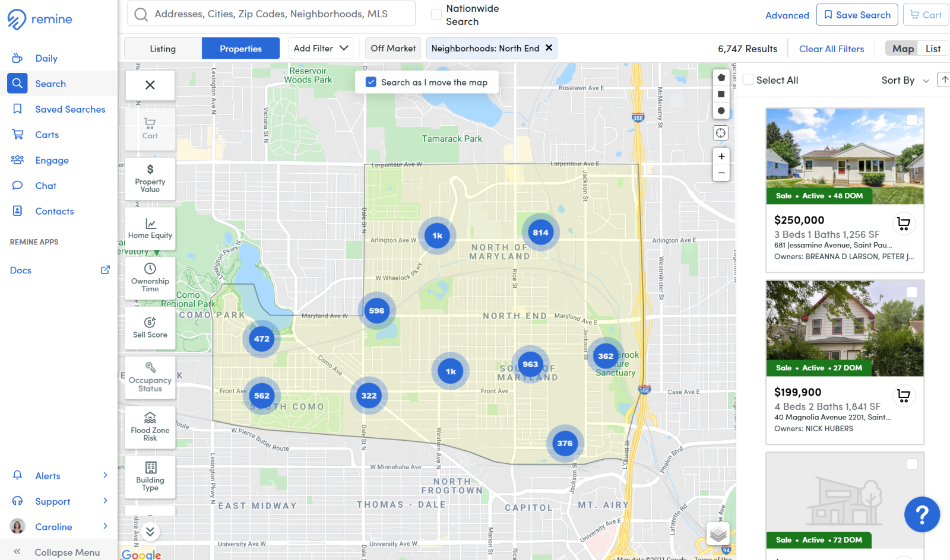Open the Sell Score layer

[150, 327]
